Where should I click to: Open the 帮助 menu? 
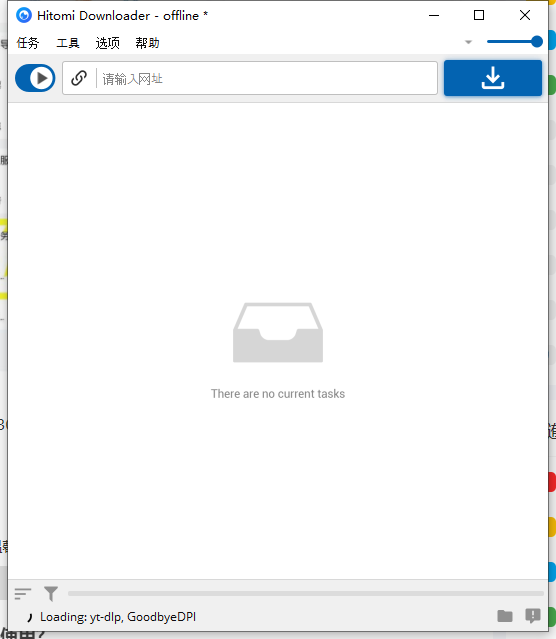[x=147, y=42]
